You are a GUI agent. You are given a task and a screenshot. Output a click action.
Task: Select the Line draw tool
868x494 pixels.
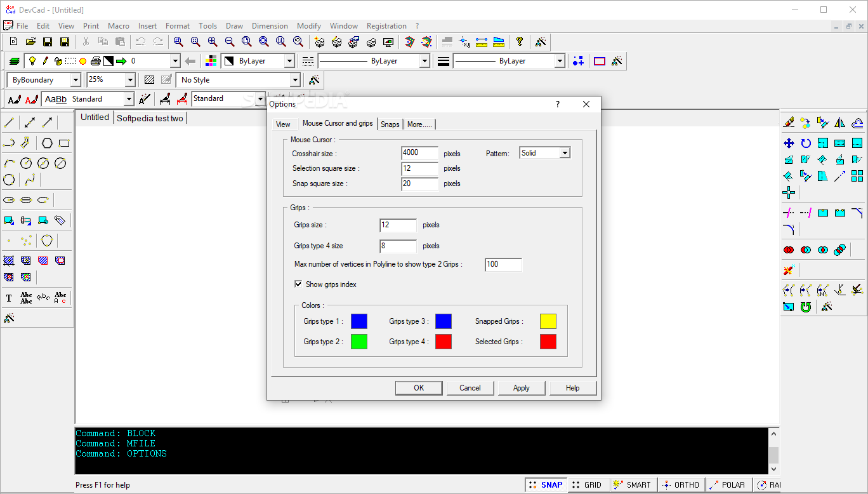(9, 123)
